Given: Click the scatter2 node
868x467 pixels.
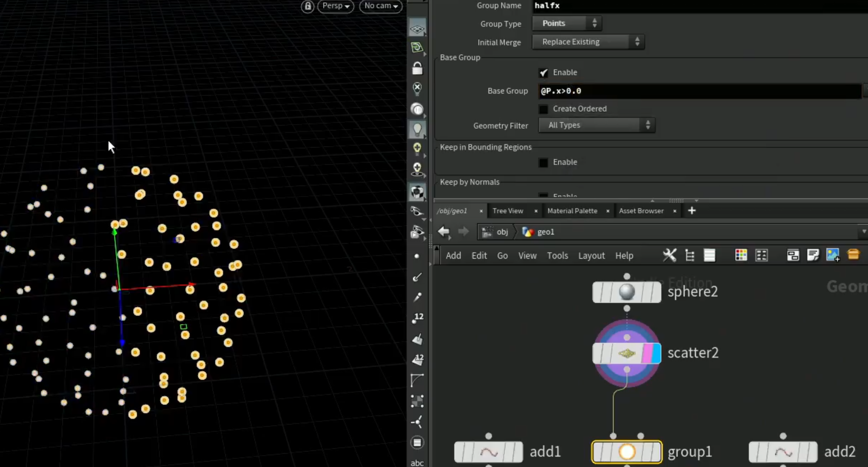Looking at the screenshot, I should point(627,353).
